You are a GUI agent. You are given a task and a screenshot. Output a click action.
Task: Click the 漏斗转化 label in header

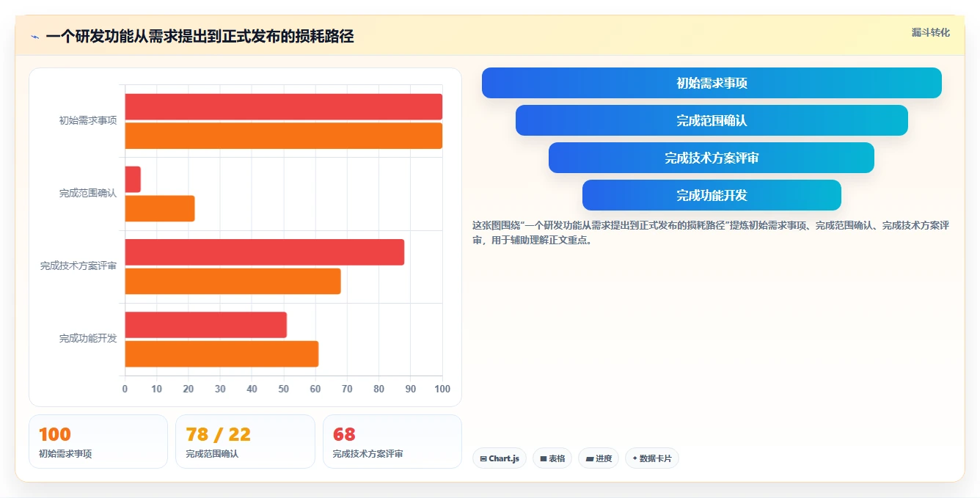(x=930, y=32)
